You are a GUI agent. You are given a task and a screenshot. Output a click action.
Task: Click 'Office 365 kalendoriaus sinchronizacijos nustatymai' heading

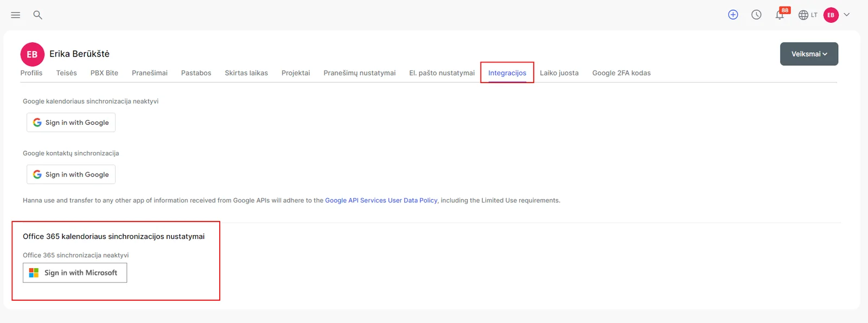click(x=114, y=236)
